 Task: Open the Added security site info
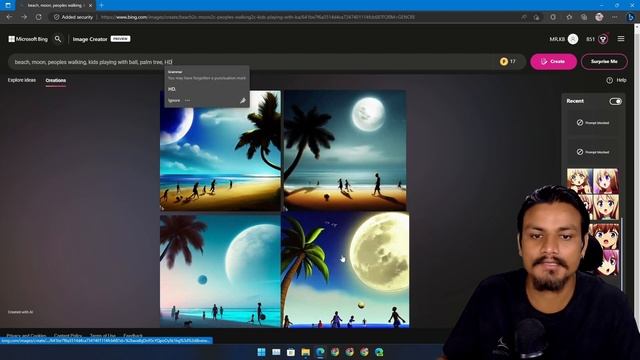pos(73,17)
